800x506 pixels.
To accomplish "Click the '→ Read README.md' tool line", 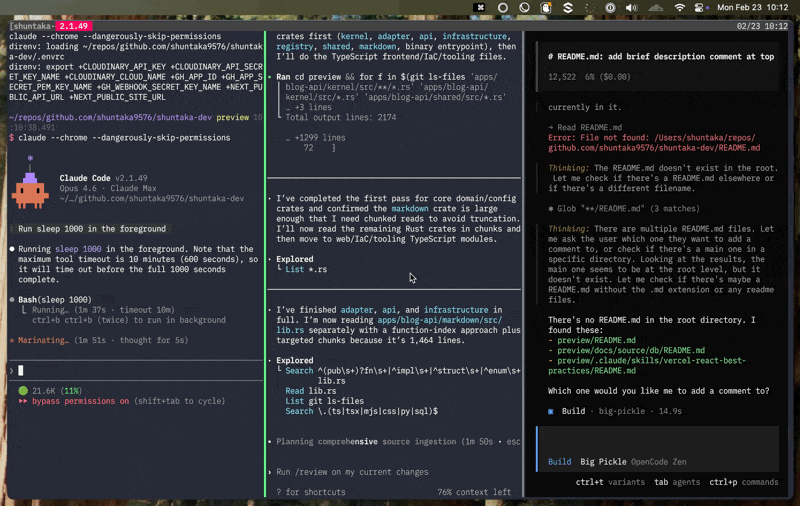I will [585, 128].
